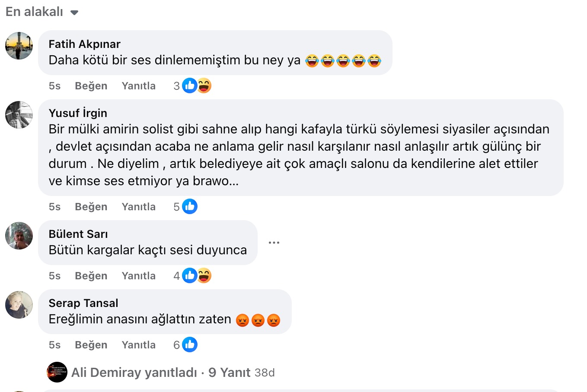Viewport: 587px width, 392px height.
Task: Click the thumbs up reaction next to Bülent's count
Action: click(189, 275)
